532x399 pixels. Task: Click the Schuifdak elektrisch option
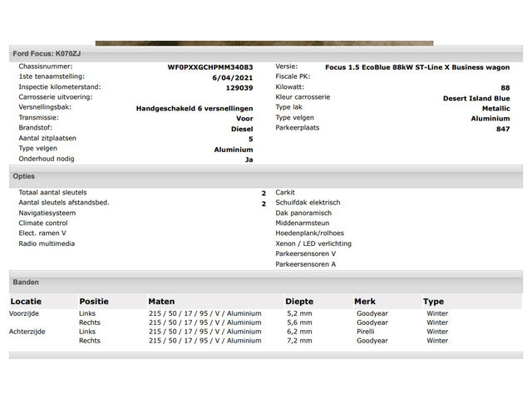[x=308, y=203]
